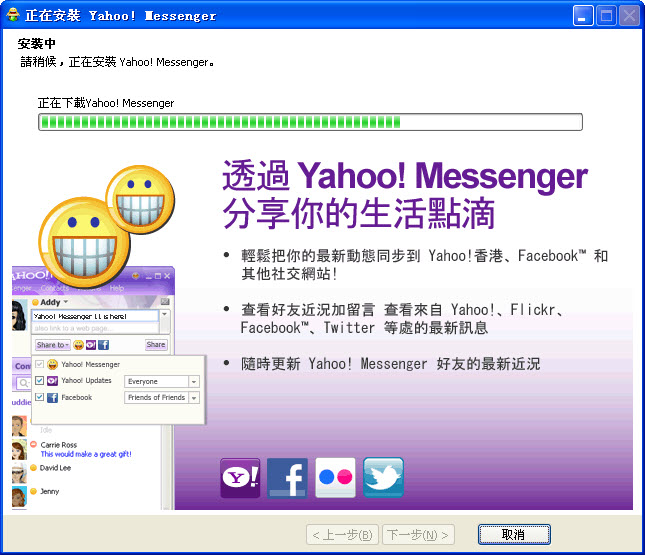Screen dimensions: 645x555
Task: Click Carrie Ross contact name
Action: tap(58, 445)
